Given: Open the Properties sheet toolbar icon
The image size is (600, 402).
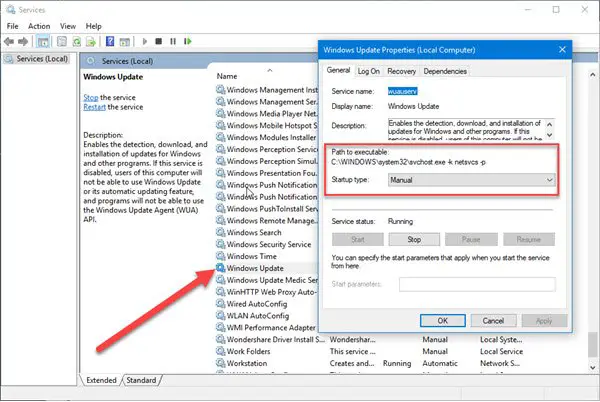Looking at the screenshot, I should pyautogui.click(x=62, y=41).
